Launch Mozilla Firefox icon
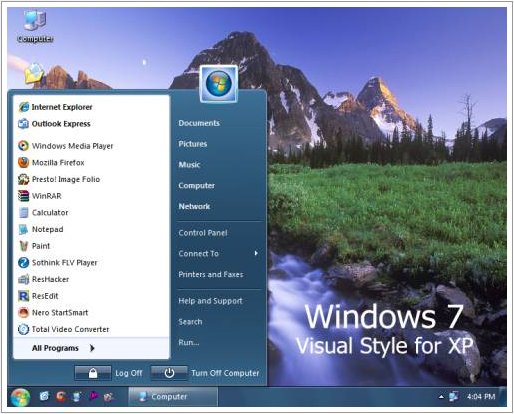 pyautogui.click(x=23, y=162)
